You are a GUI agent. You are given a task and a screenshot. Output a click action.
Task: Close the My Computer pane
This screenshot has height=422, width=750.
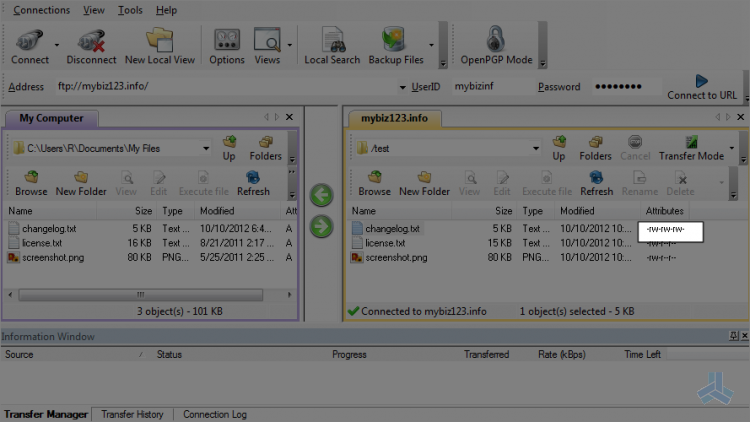pyautogui.click(x=289, y=117)
